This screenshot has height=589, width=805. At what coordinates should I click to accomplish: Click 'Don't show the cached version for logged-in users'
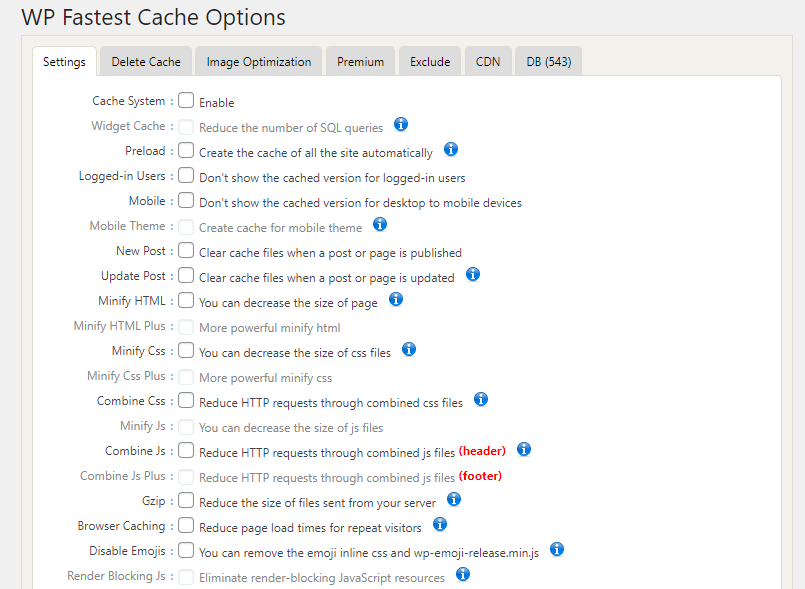332,178
